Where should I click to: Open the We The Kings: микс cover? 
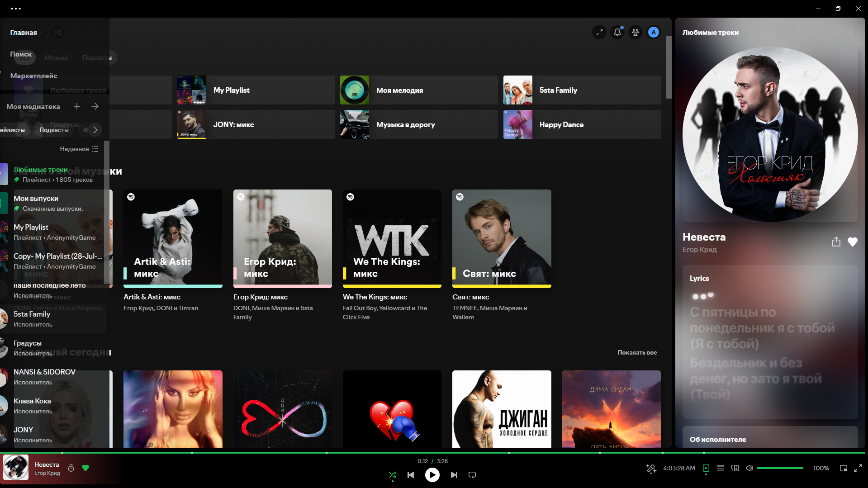point(392,239)
